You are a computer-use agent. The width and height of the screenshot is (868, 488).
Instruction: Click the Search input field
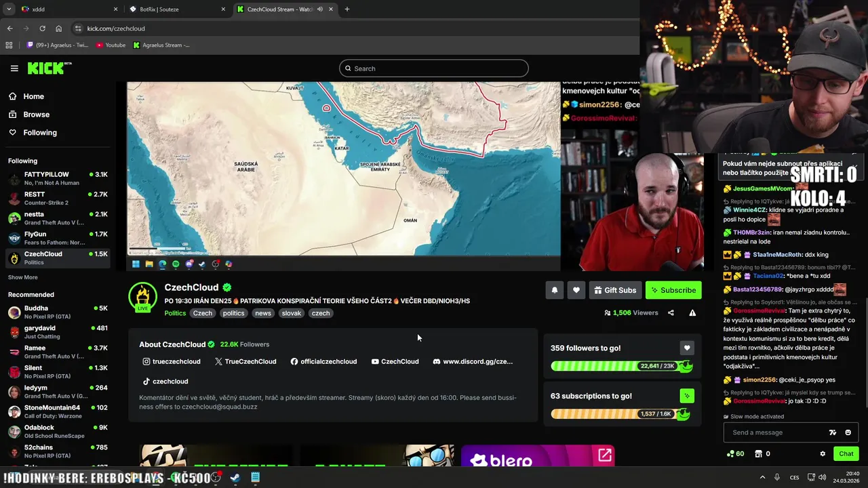point(434,68)
